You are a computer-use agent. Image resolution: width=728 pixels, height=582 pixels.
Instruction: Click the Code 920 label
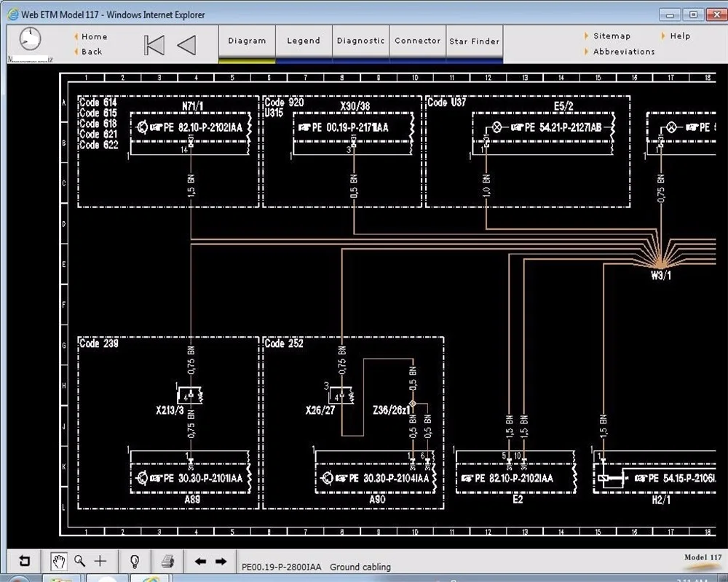[x=284, y=102]
